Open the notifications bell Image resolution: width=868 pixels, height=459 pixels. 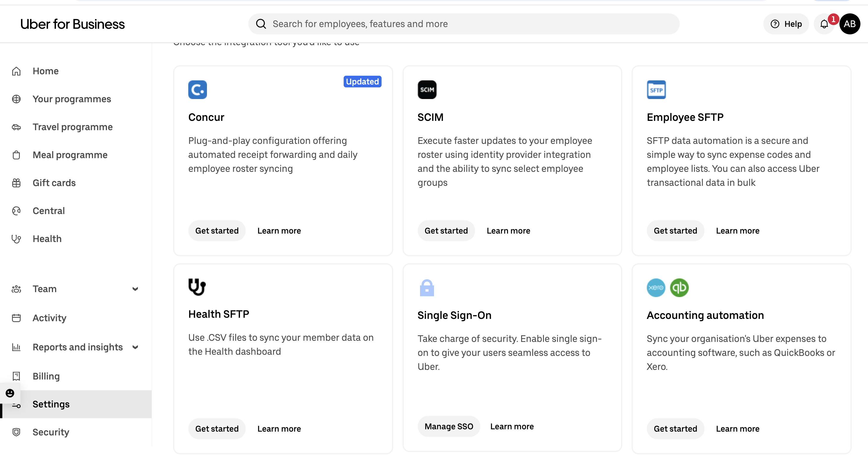coord(824,24)
